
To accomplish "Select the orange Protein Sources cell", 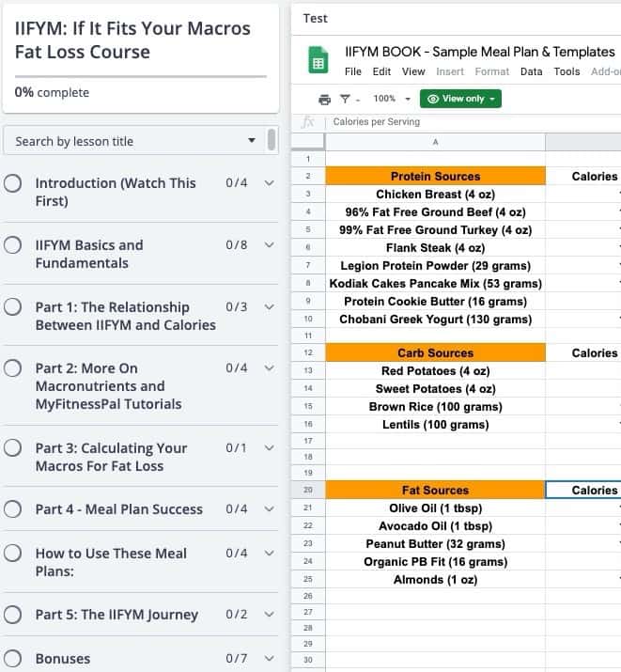I will tap(436, 176).
